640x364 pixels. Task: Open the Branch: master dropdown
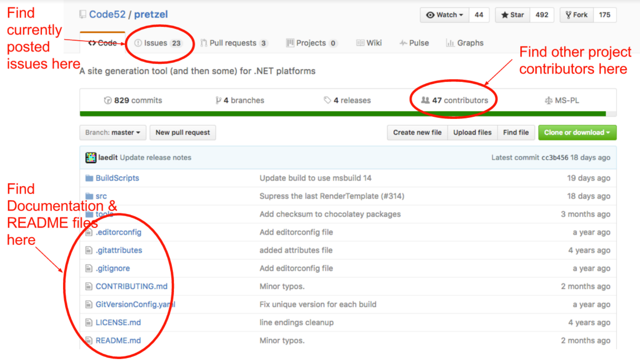coord(112,133)
